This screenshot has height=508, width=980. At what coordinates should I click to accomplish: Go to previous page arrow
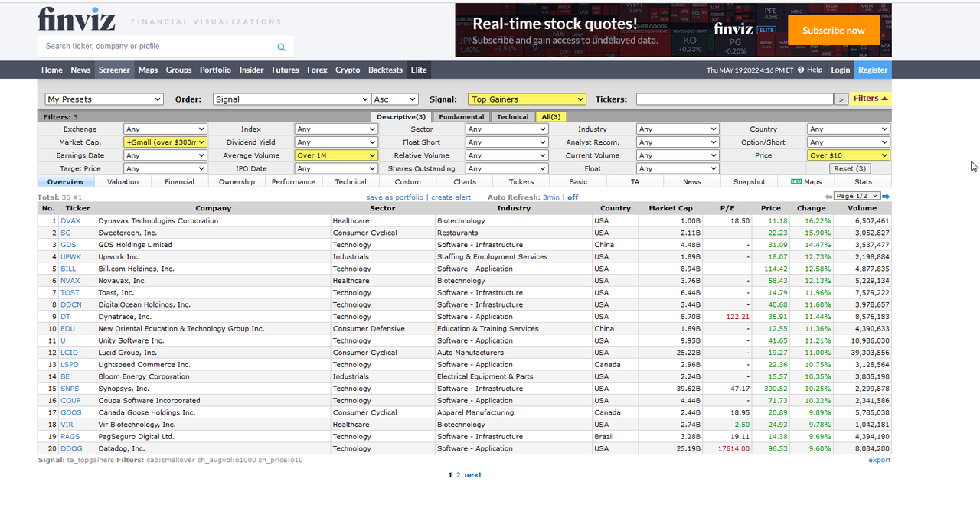828,197
